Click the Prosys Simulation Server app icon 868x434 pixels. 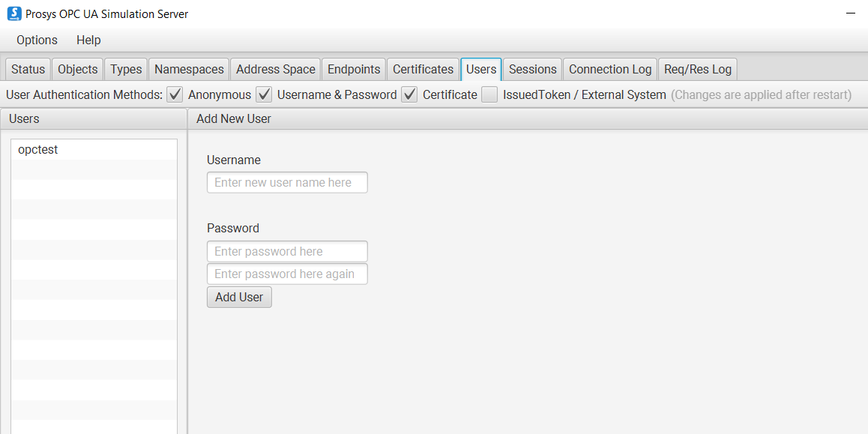tap(14, 13)
